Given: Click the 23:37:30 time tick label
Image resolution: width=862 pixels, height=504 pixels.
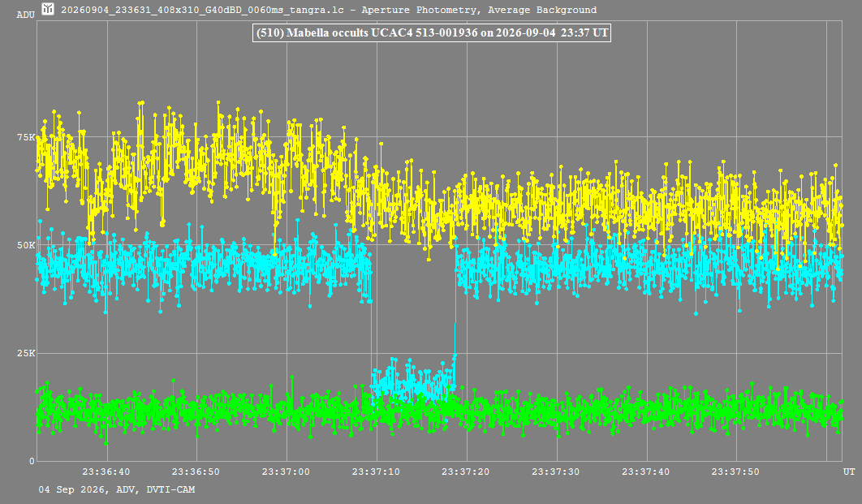Looking at the screenshot, I should pos(556,472).
